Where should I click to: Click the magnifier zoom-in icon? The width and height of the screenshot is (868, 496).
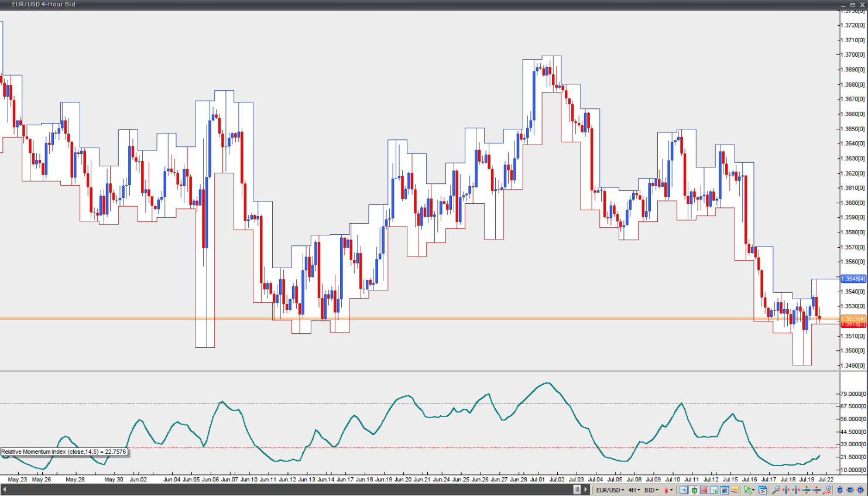point(776,490)
